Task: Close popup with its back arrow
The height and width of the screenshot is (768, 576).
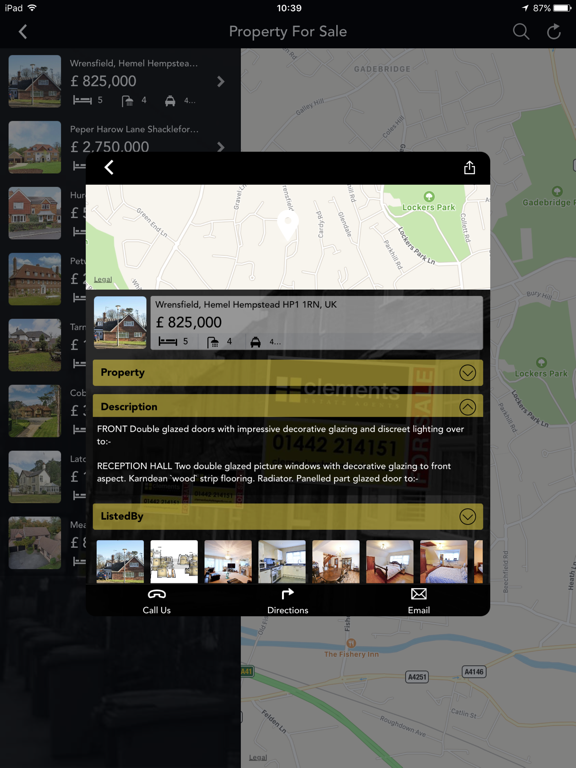Action: 109,168
